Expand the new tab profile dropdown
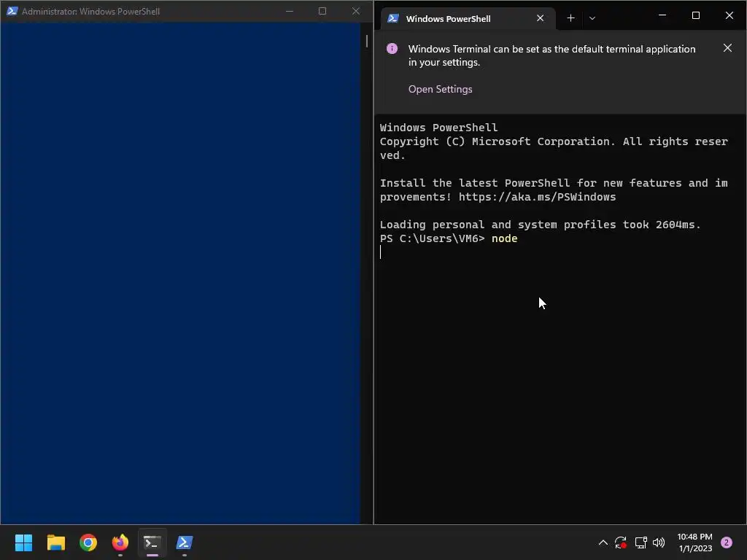The height and width of the screenshot is (560, 747). pos(592,18)
